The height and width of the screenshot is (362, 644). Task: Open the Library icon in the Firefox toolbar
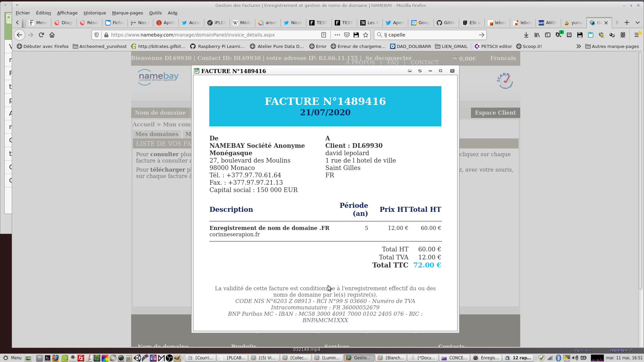point(537,35)
